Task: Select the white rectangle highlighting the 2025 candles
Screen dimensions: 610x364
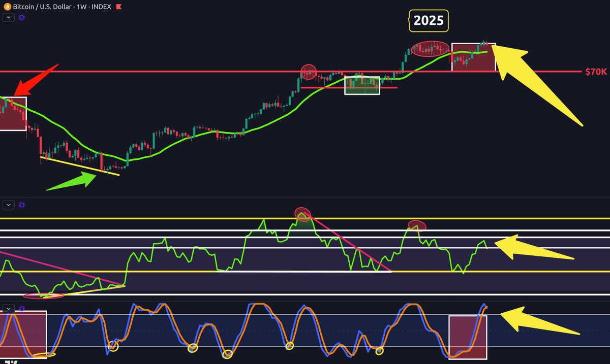Action: tap(474, 56)
